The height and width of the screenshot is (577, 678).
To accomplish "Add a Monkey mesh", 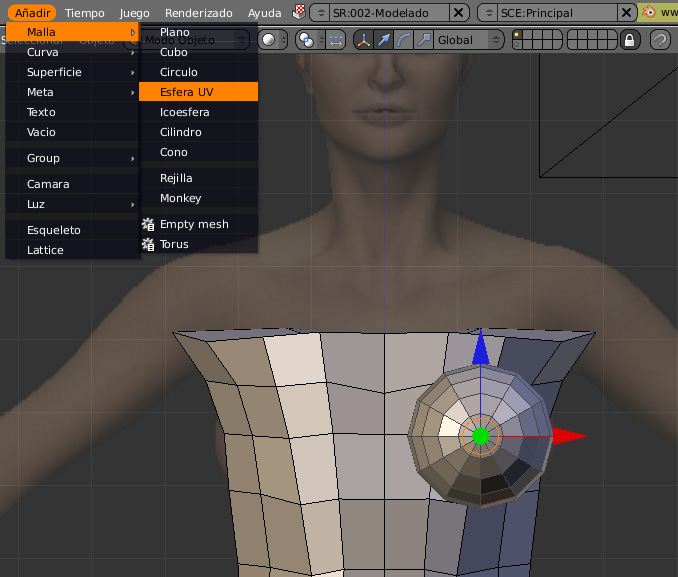I will coord(198,198).
